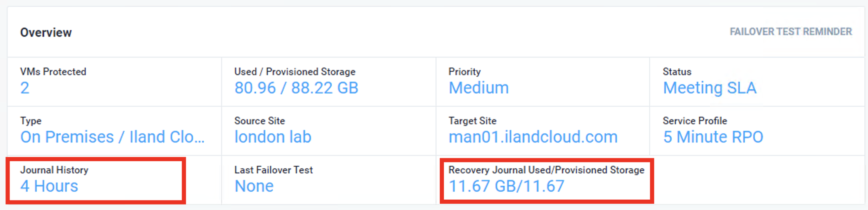The image size is (868, 210).
Task: Open the Meeting SLA status value
Action: 709,88
